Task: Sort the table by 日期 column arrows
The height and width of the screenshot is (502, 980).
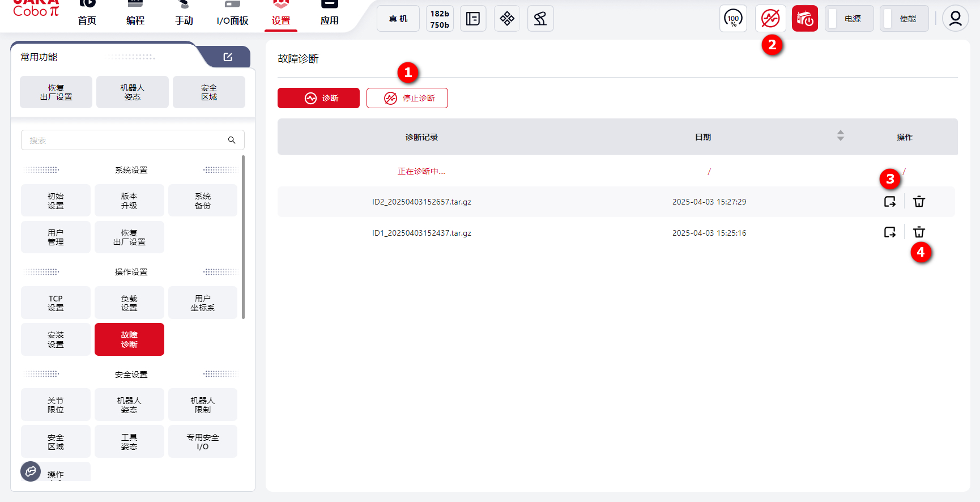Action: click(x=840, y=136)
